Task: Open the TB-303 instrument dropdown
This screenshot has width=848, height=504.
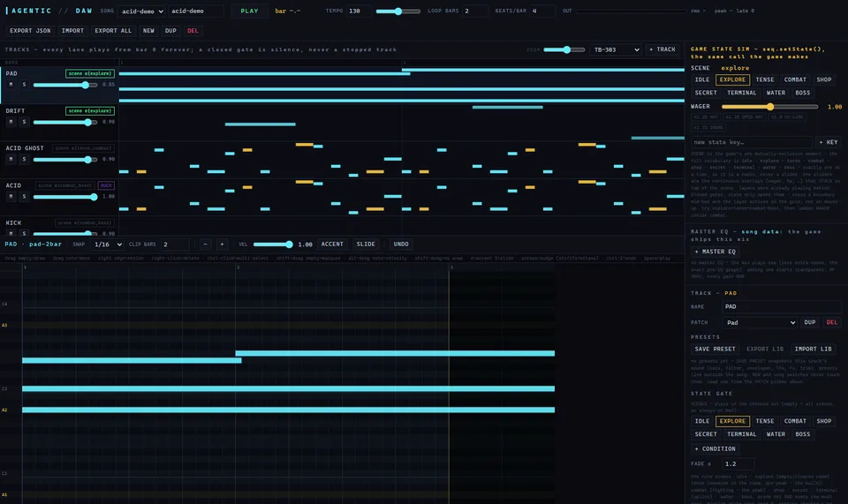Action: pos(616,49)
